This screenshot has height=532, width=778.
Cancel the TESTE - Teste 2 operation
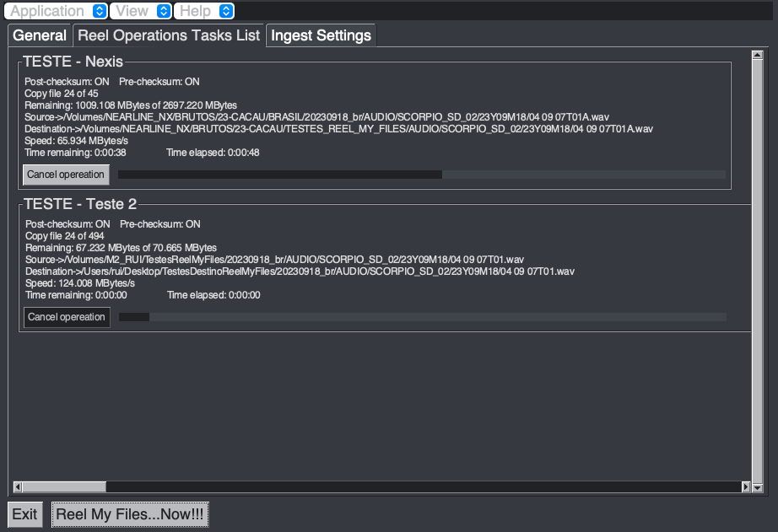67,317
